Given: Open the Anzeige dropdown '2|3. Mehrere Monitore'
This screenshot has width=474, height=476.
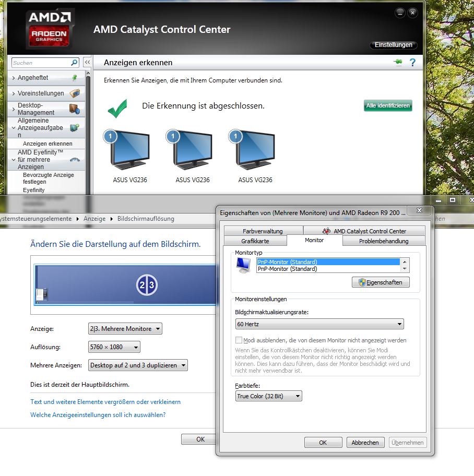Looking at the screenshot, I should pos(125,329).
